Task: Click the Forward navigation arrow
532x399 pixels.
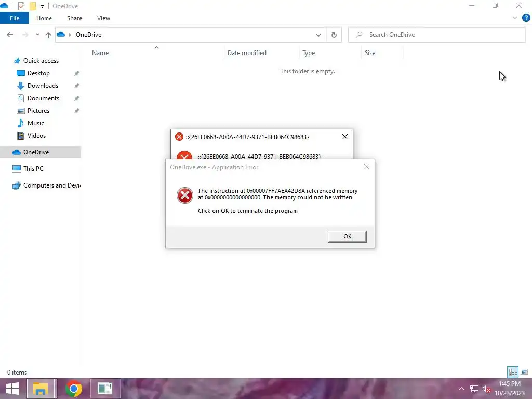Action: [x=25, y=35]
